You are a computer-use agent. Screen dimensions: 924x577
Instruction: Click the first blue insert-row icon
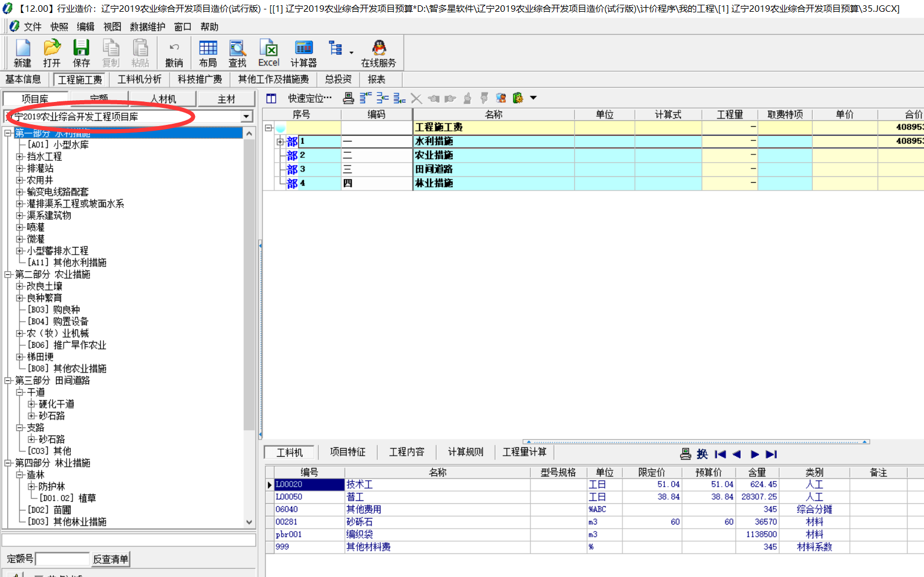coord(366,98)
